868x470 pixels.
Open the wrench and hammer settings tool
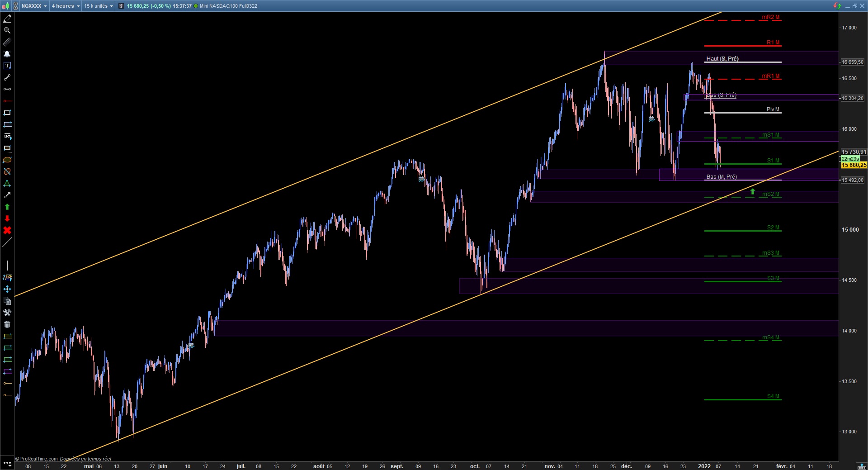pyautogui.click(x=7, y=313)
